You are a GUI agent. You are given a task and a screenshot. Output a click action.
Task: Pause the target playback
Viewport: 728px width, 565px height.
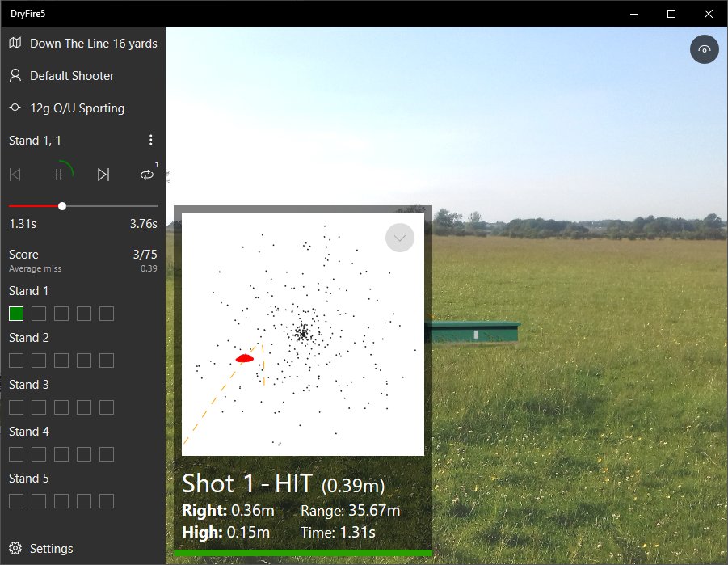click(59, 175)
